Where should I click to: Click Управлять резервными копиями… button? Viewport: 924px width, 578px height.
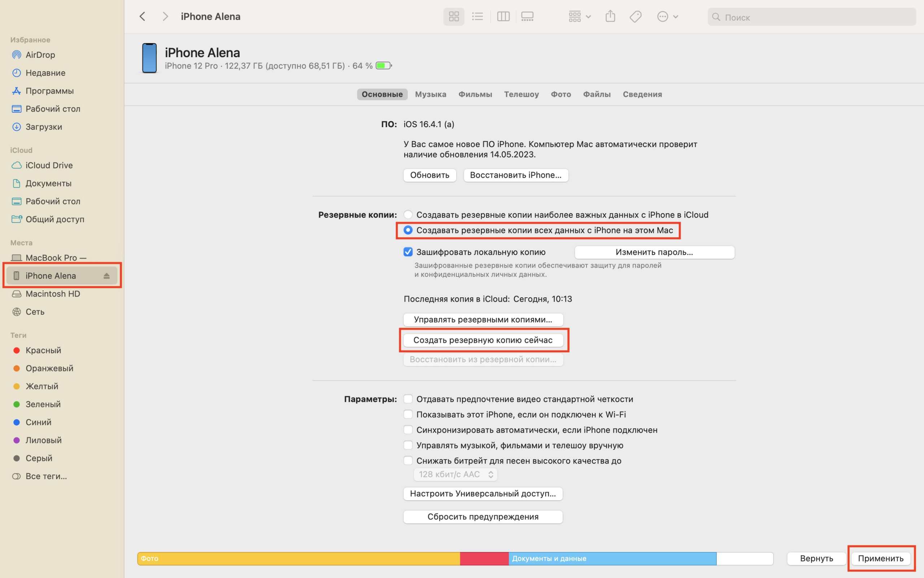click(x=483, y=320)
